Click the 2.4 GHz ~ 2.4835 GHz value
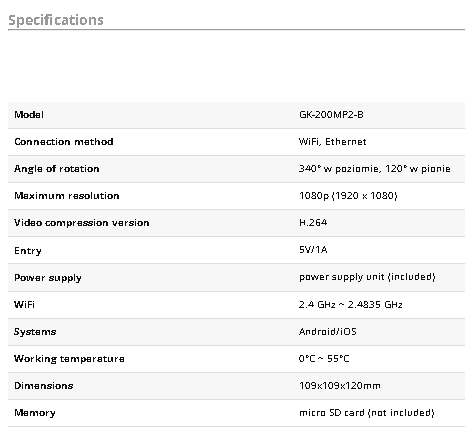 point(351,305)
